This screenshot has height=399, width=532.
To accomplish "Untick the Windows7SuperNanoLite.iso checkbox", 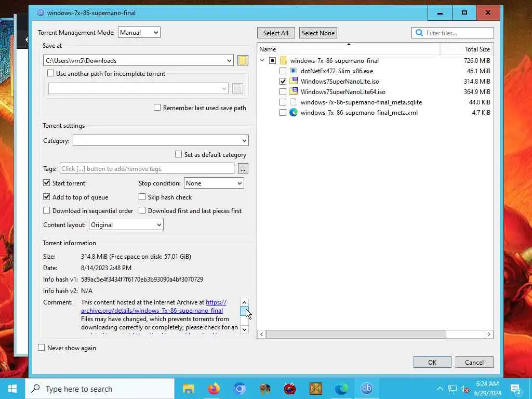I will 283,82.
